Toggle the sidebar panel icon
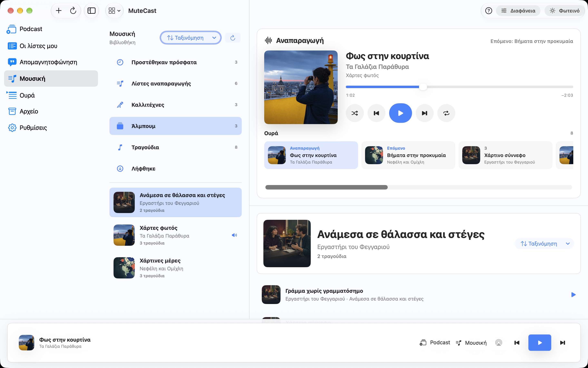 click(91, 11)
